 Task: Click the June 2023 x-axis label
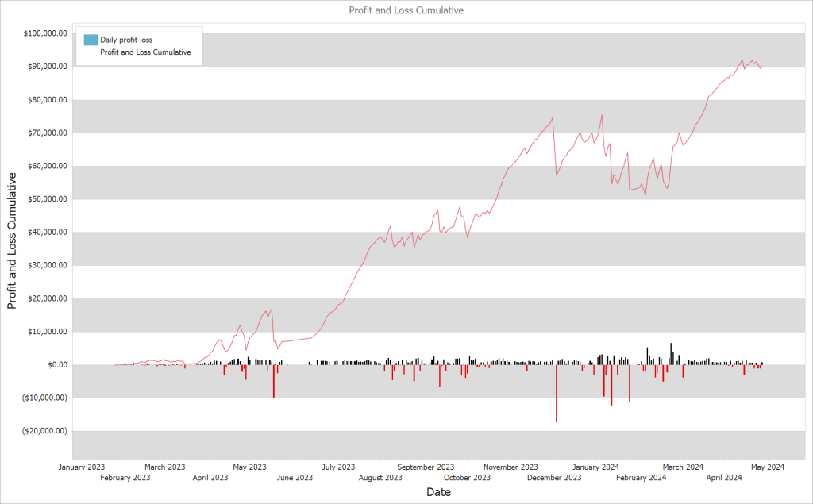[x=294, y=477]
